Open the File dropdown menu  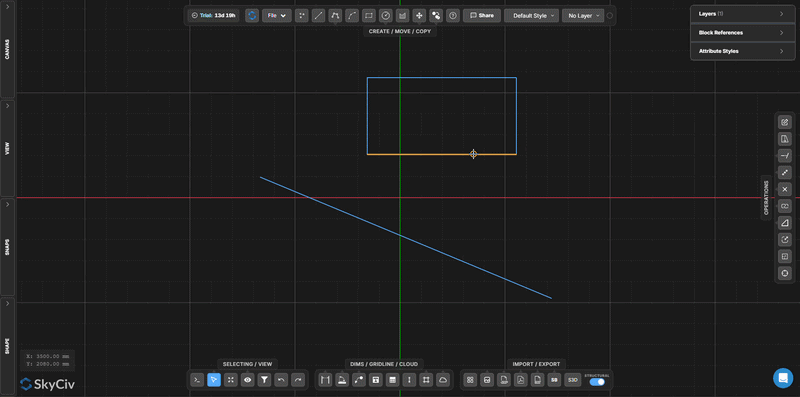(277, 16)
